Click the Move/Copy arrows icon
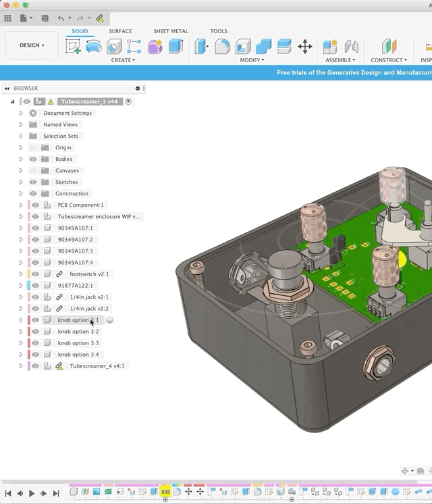This screenshot has height=504, width=432. tap(305, 46)
